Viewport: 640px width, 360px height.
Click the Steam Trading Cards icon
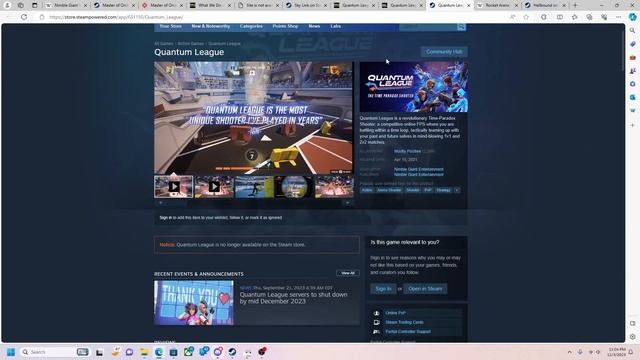click(x=376, y=322)
